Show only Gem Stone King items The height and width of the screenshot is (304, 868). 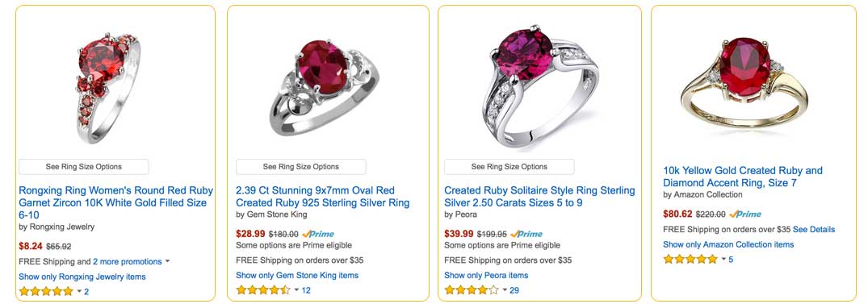click(x=297, y=275)
